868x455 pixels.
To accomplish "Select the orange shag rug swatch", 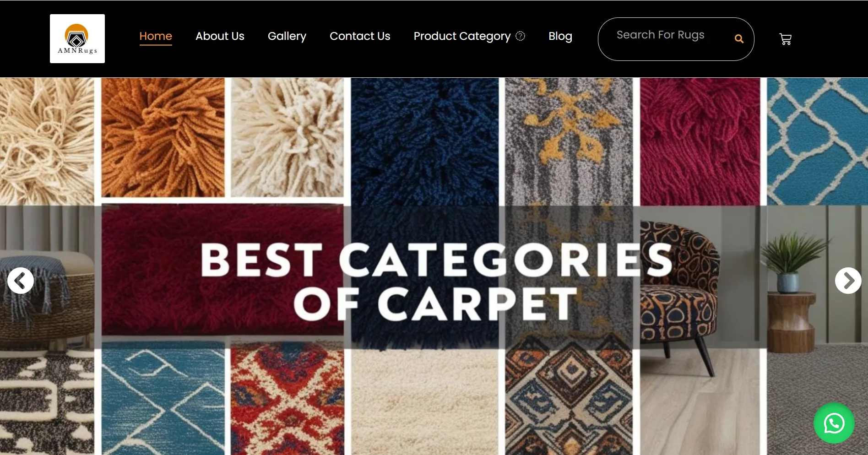I will [163, 137].
